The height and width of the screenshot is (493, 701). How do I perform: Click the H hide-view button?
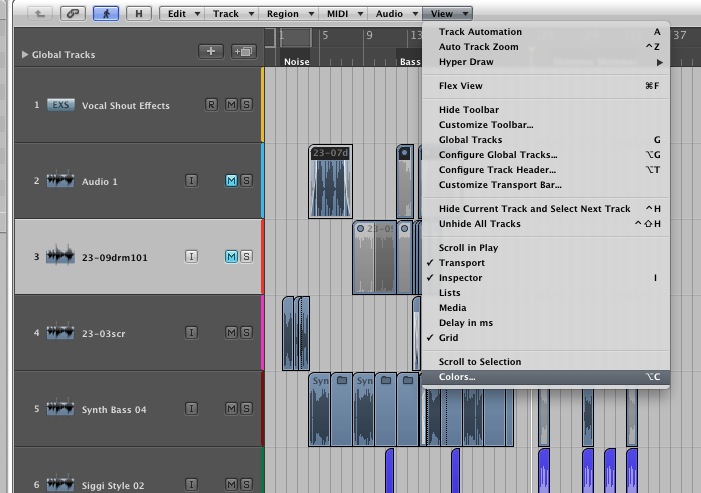point(139,13)
